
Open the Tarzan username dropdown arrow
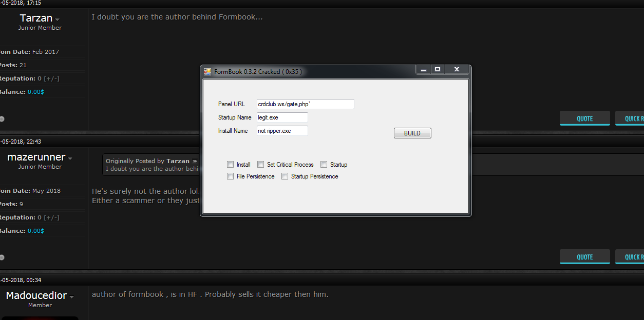[57, 19]
